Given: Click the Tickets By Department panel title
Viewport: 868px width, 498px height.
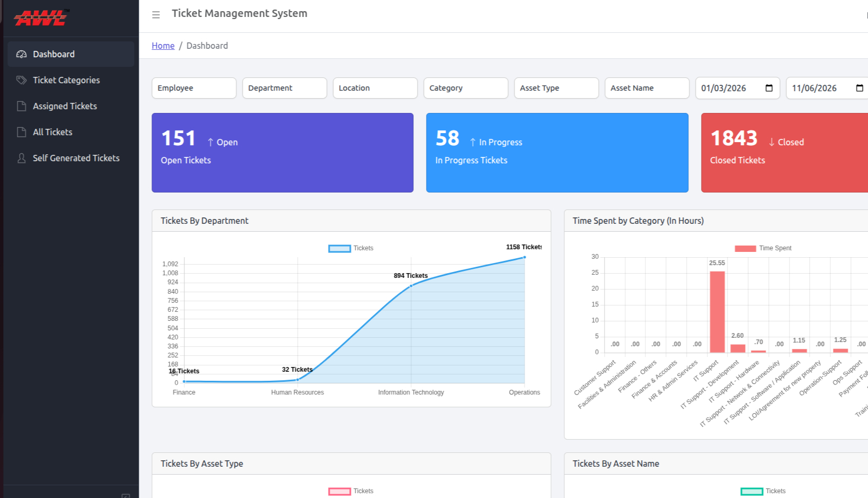Looking at the screenshot, I should 205,221.
